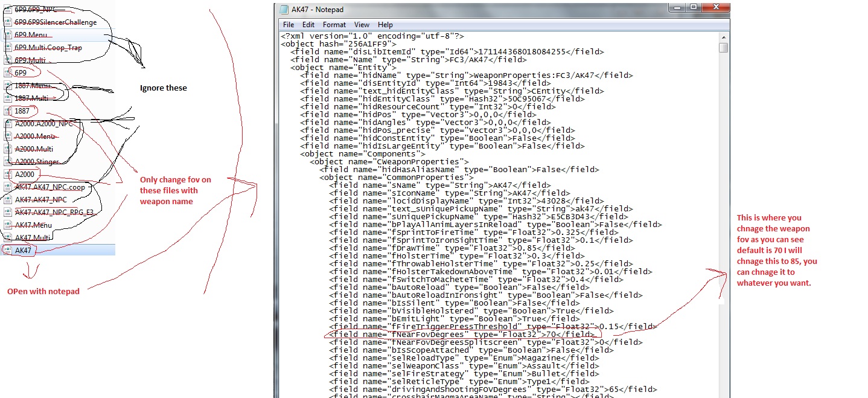This screenshot has height=398, width=868.
Task: Click the fNearFovDegrees line with value 70
Action: click(462, 334)
